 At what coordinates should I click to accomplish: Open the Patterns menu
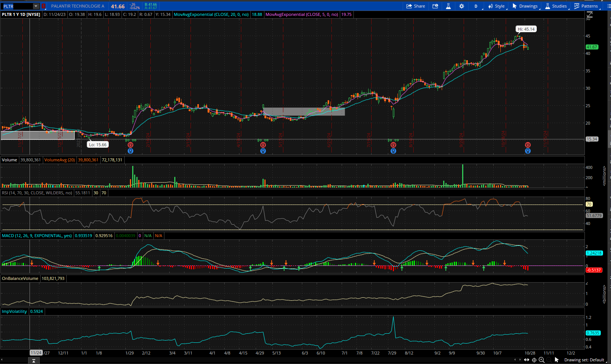tap(586, 6)
